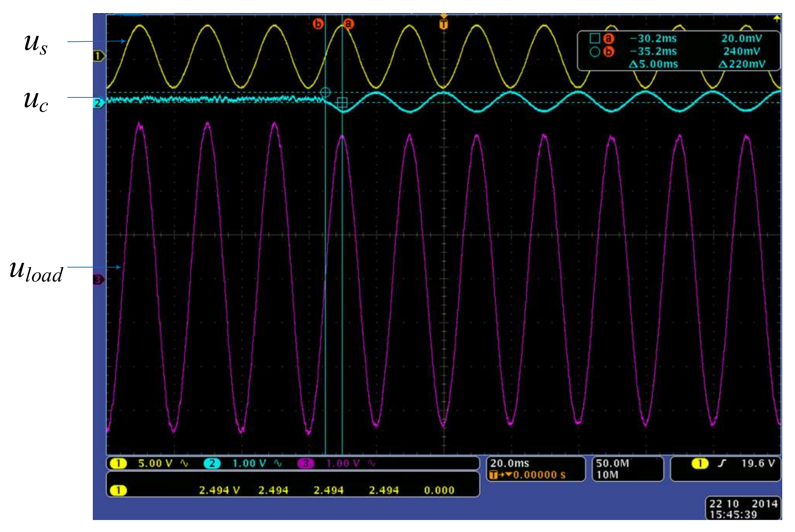795x532 pixels.
Task: Click the 2.494 V measurement value
Action: click(219, 490)
